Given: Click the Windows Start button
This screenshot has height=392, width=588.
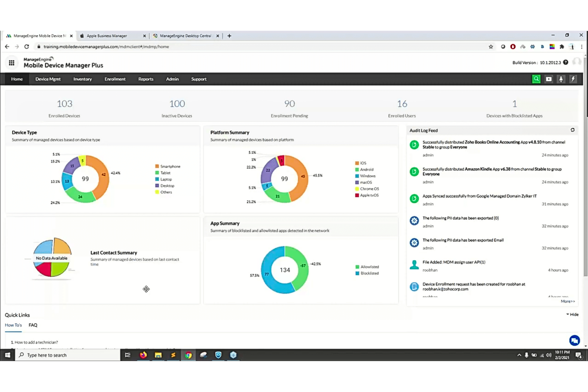Looking at the screenshot, I should click(x=8, y=355).
